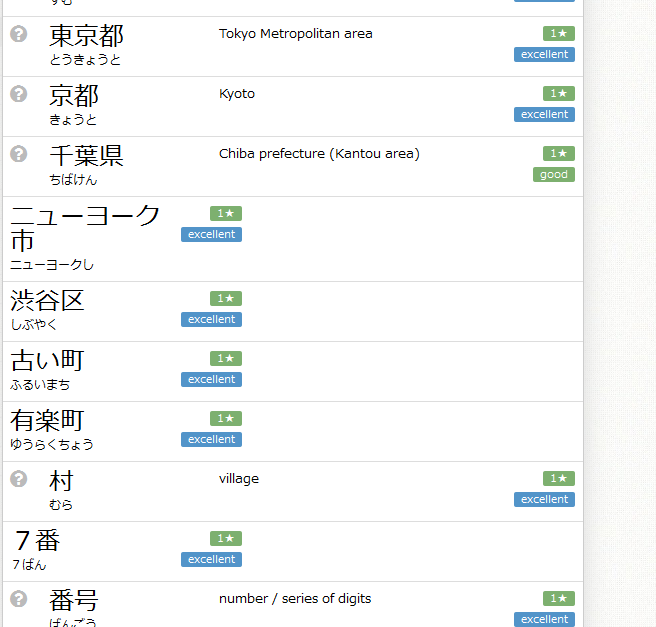
Task: Click the good badge for 千葉県
Action: click(553, 175)
